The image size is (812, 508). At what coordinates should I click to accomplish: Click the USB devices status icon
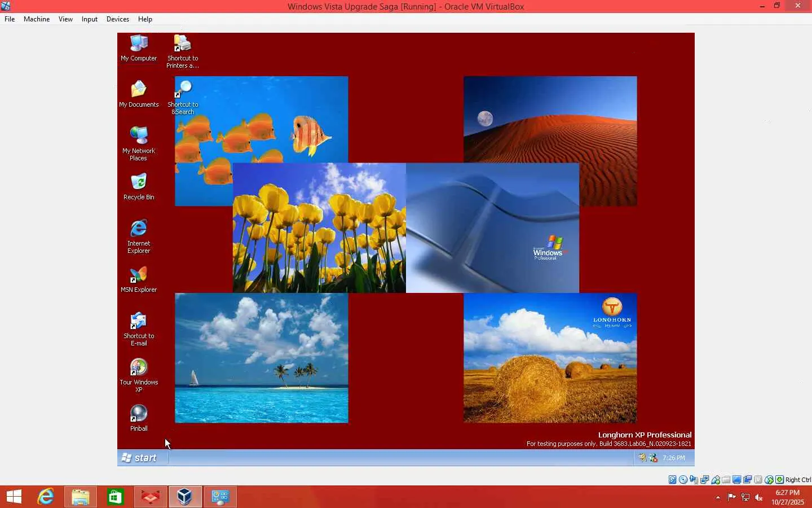pyautogui.click(x=716, y=480)
